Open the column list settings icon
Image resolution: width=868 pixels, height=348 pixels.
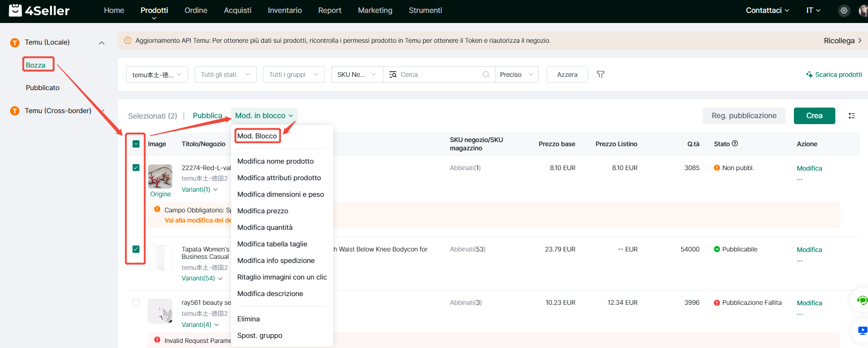852,116
